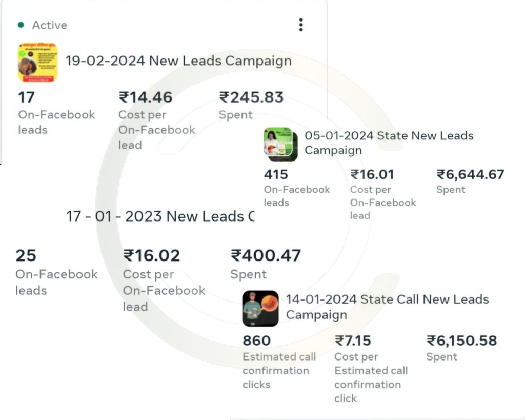Click the 25 On-Facebook leads metric

pos(26,255)
